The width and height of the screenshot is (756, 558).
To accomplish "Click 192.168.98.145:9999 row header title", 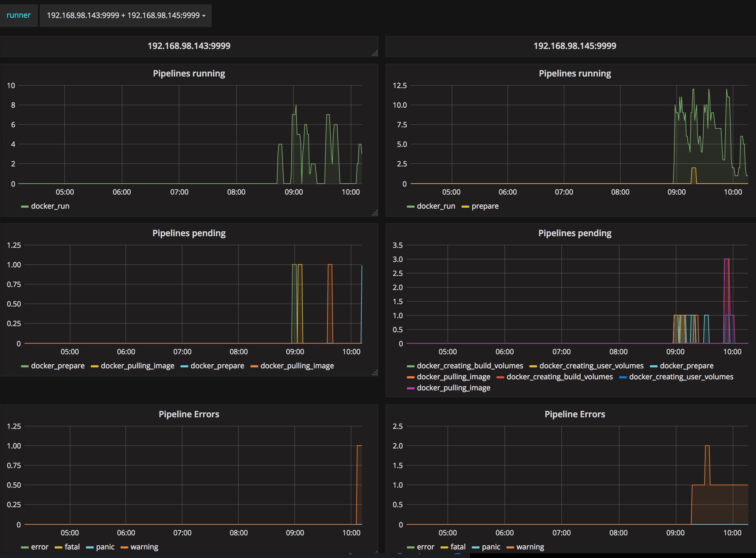I will point(574,46).
